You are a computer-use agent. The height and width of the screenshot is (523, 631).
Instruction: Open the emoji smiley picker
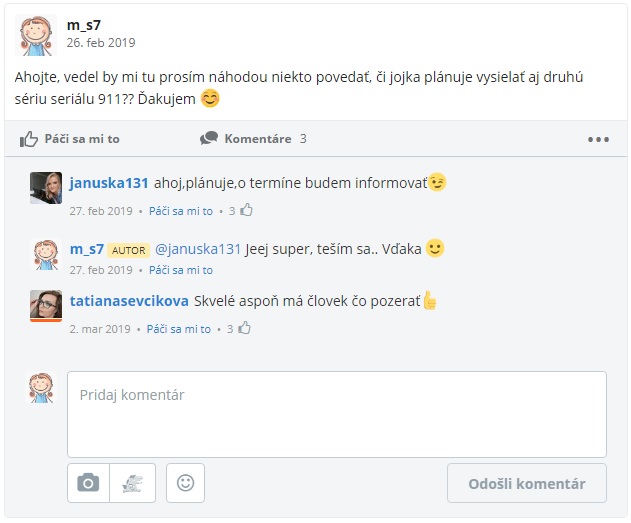tap(186, 483)
